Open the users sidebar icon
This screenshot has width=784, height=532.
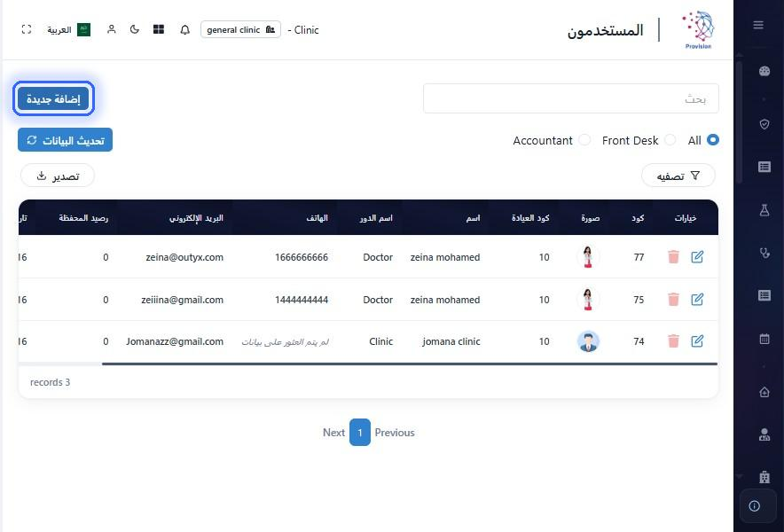coord(764,434)
